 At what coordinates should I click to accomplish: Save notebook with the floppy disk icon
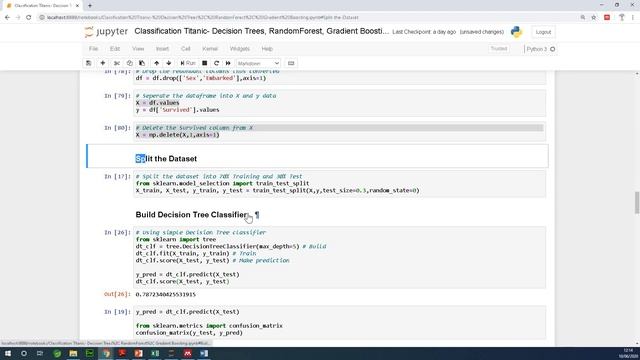[89, 63]
